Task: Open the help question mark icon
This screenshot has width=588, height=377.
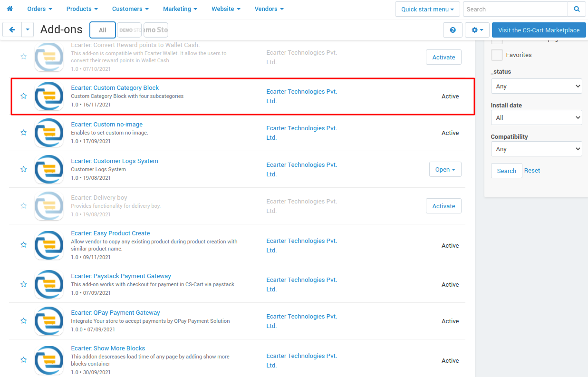Action: coord(453,30)
